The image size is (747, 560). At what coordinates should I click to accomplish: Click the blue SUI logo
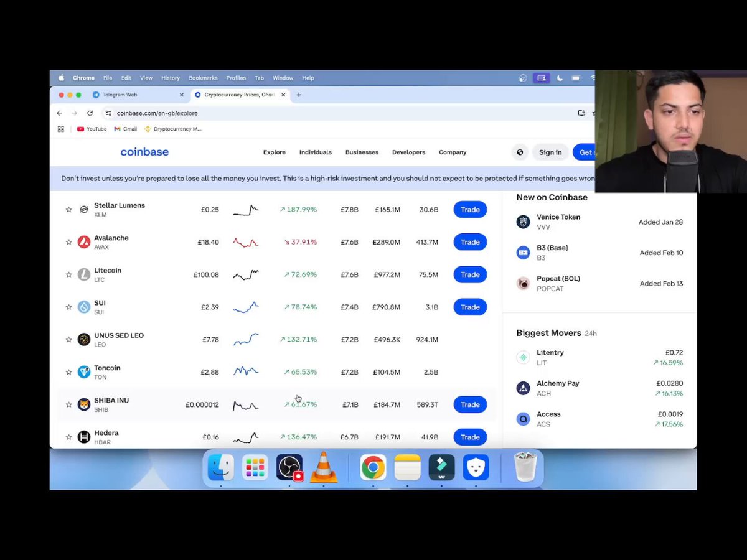tap(84, 307)
